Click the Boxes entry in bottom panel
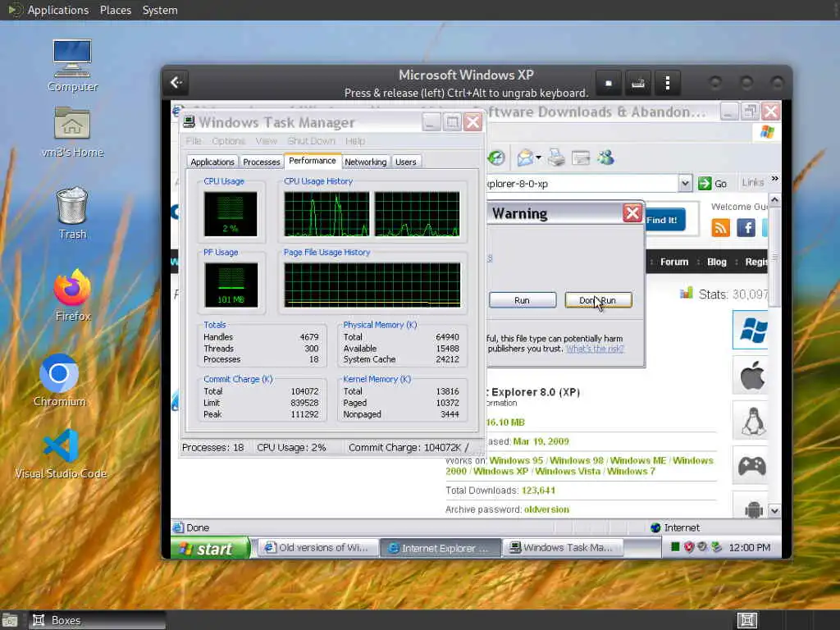The width and height of the screenshot is (840, 630). click(x=97, y=620)
